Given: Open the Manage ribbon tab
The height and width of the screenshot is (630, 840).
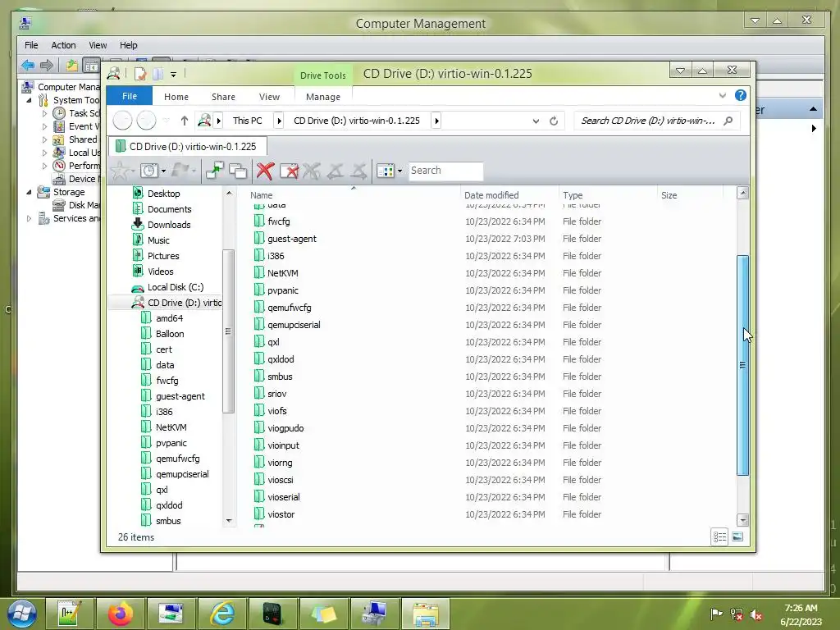Looking at the screenshot, I should pyautogui.click(x=323, y=97).
